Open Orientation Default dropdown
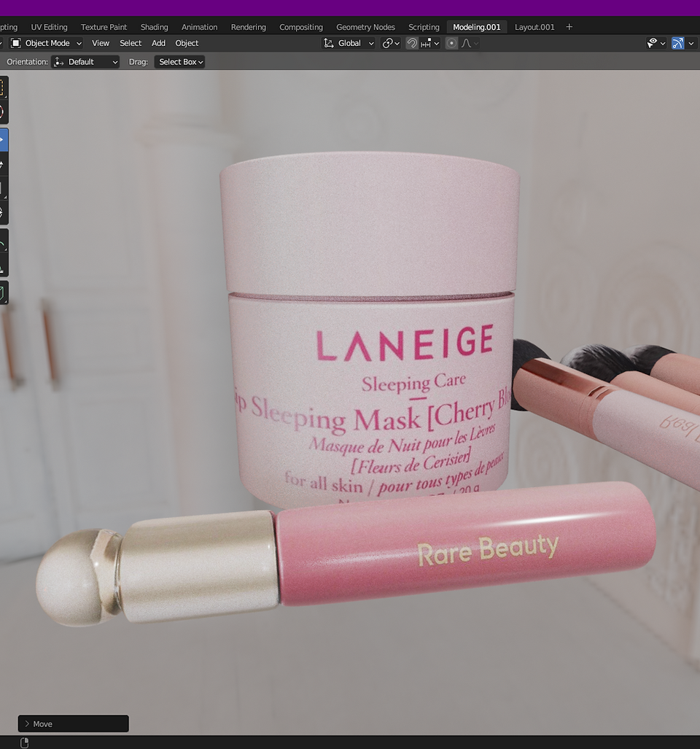Viewport: 700px width, 749px height. click(85, 61)
